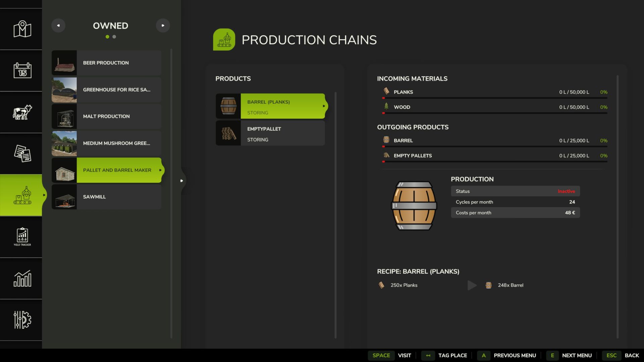The image size is (644, 362).
Task: Select Sawmill production point
Action: click(106, 197)
